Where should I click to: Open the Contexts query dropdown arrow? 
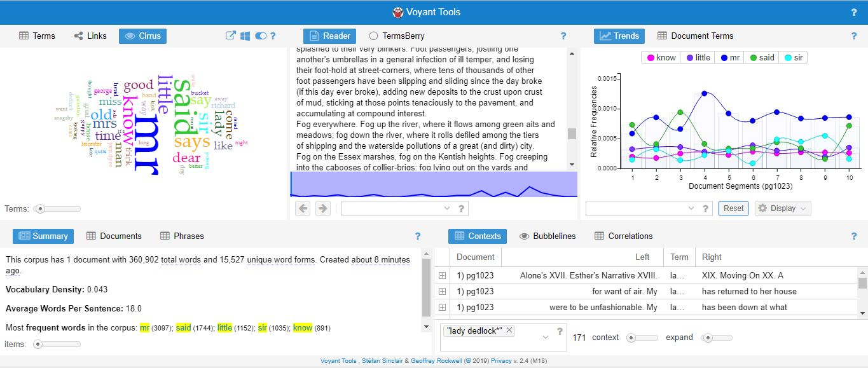tap(544, 337)
